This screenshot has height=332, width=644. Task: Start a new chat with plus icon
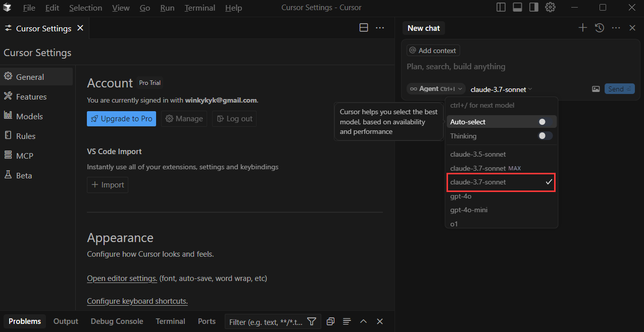click(583, 28)
